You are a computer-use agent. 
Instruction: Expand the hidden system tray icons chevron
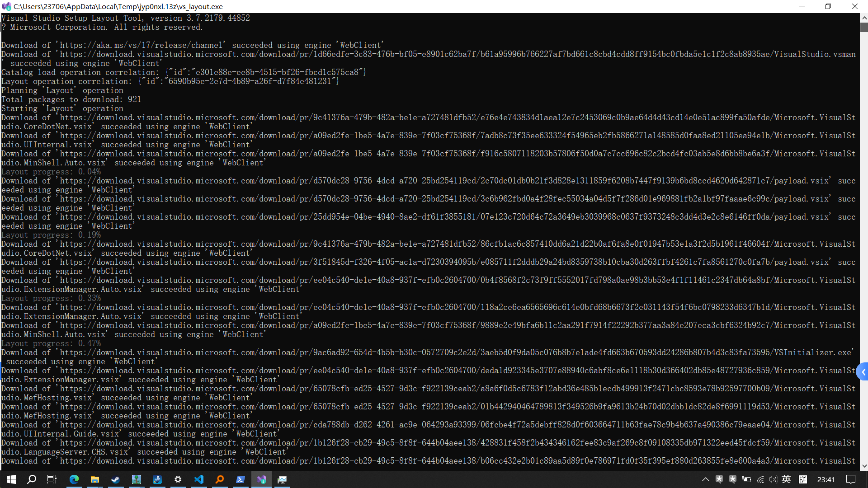pos(705,479)
